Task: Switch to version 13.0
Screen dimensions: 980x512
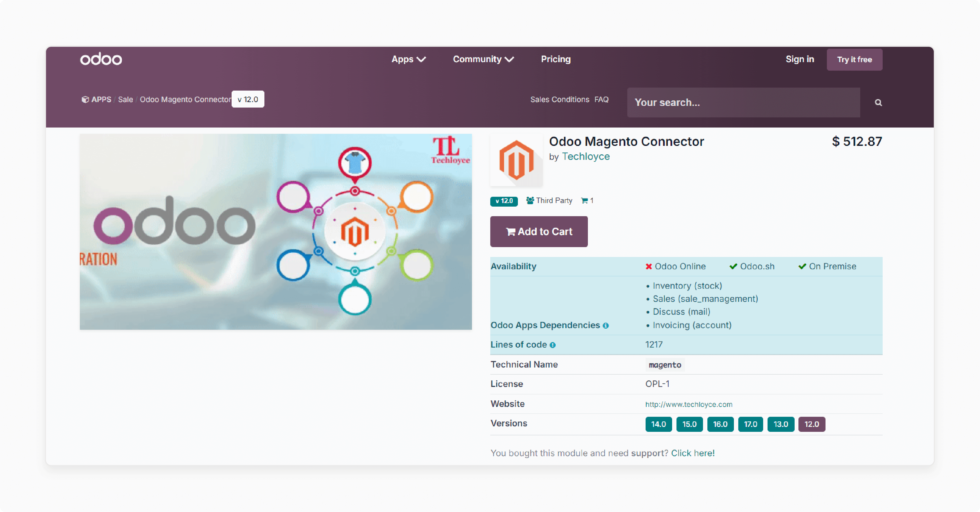Action: 781,424
